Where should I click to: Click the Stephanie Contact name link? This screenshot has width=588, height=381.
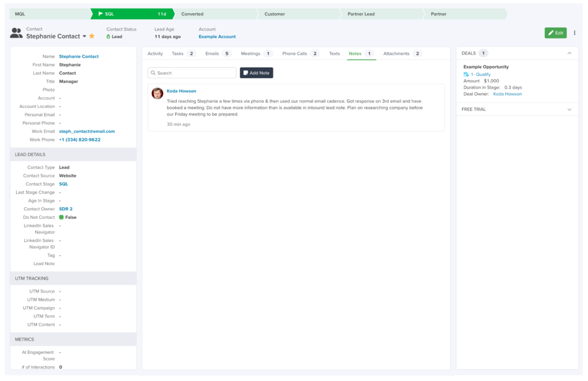pyautogui.click(x=79, y=56)
